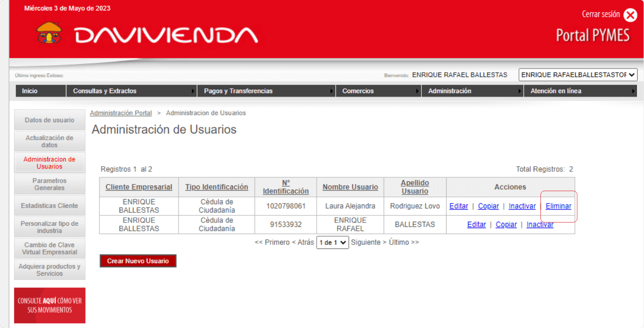The image size is (644, 328).
Task: Open the company selector dropdown at top right
Action: pos(578,75)
